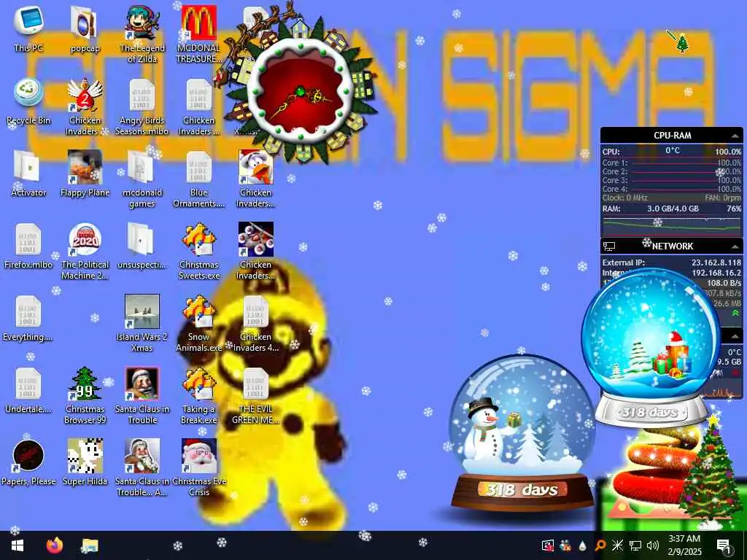Open the Windows Start menu
The width and height of the screenshot is (747, 560).
pyautogui.click(x=18, y=545)
